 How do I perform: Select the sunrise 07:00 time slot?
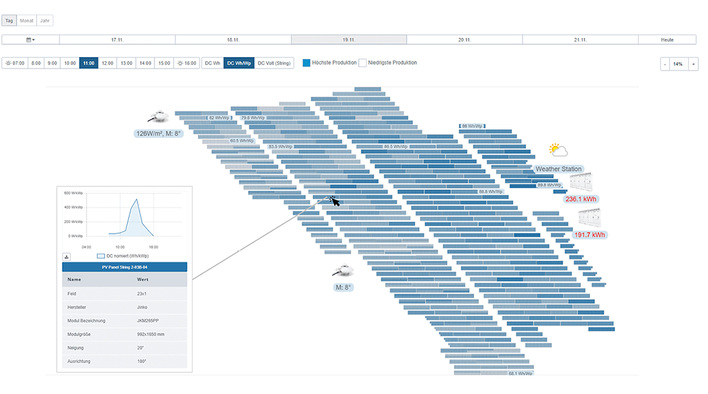click(x=15, y=63)
